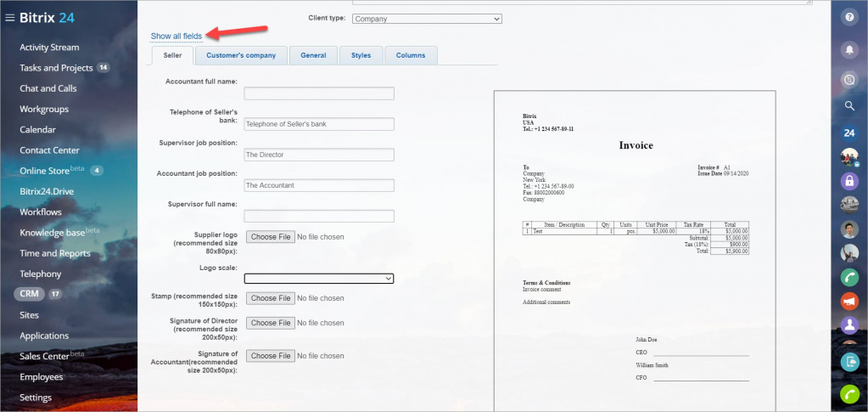This screenshot has height=412, width=868.
Task: Click the magnifying glass search icon
Action: point(849,105)
